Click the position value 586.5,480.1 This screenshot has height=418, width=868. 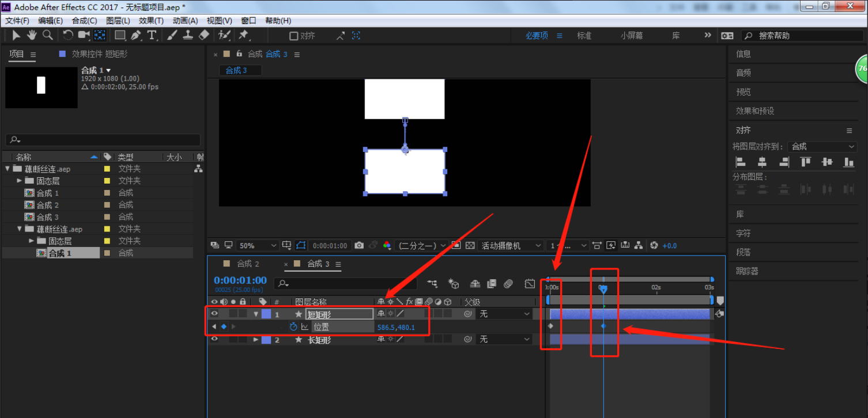point(395,327)
